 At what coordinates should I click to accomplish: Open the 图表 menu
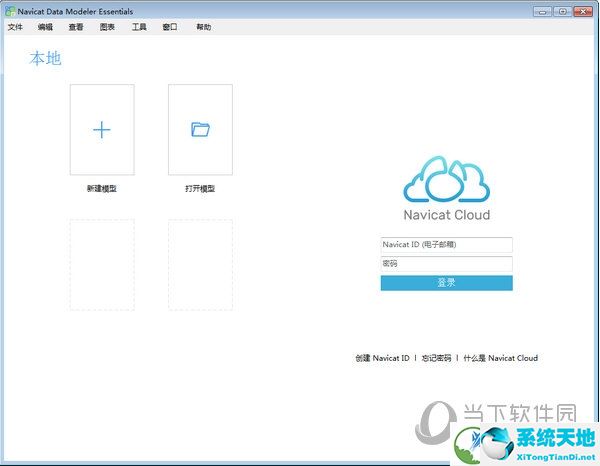(107, 27)
